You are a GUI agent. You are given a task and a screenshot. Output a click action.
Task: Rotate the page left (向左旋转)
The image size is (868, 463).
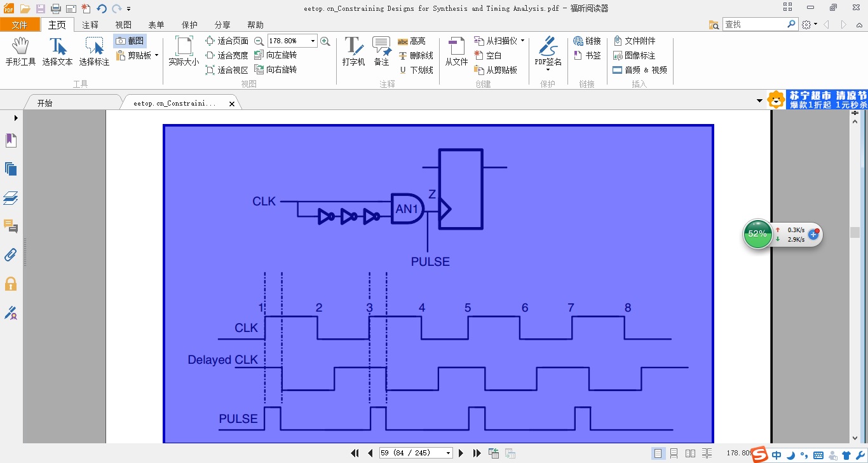[x=276, y=55]
